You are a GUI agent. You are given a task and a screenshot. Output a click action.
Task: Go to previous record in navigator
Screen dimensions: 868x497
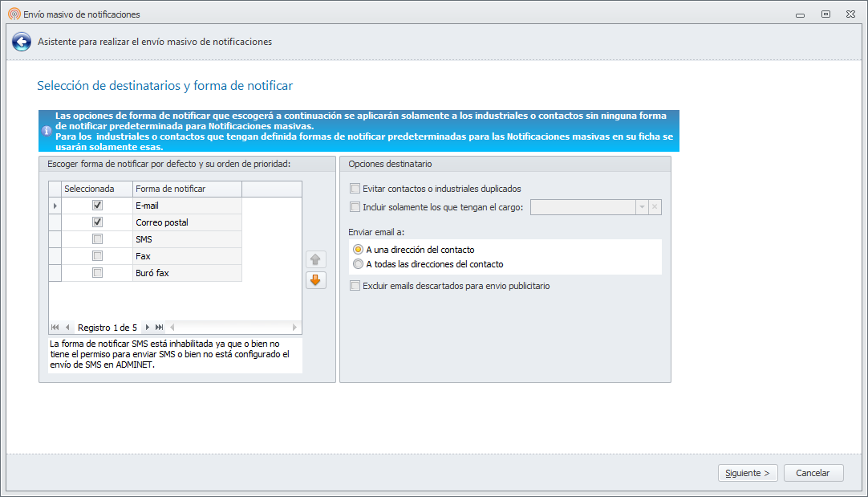pos(67,328)
